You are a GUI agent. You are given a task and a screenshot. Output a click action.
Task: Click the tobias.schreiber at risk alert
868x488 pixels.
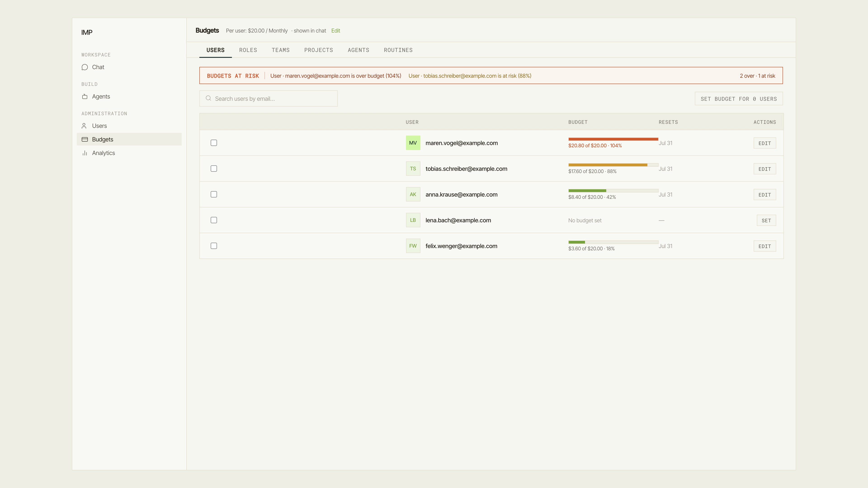470,76
